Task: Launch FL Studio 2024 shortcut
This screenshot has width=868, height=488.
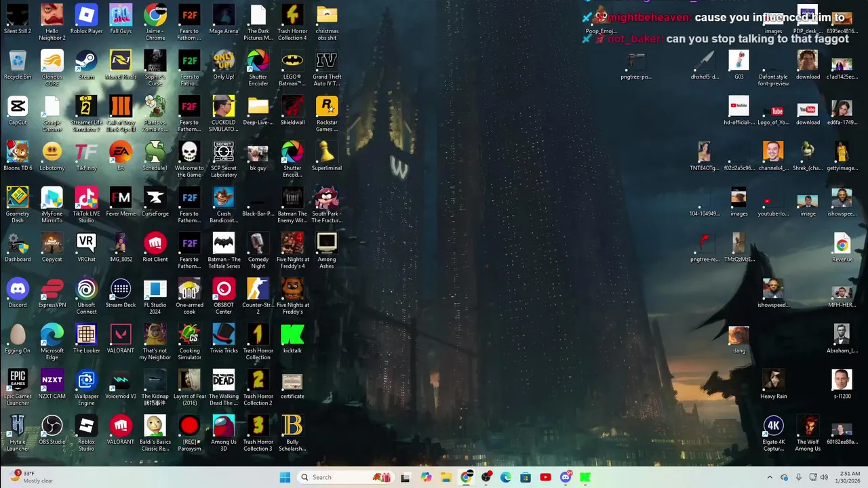Action: [155, 297]
